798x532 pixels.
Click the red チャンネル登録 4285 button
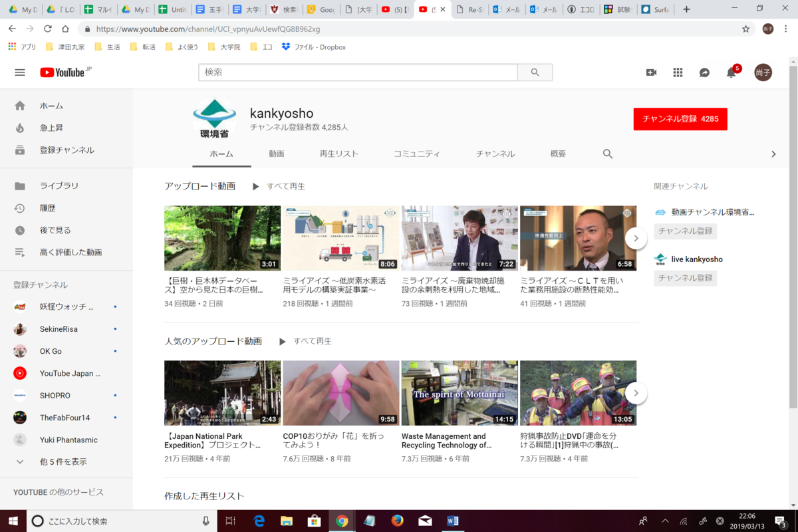[x=680, y=119]
